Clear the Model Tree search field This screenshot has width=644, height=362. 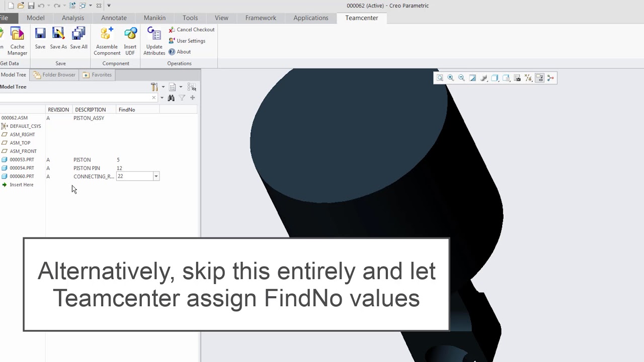(154, 98)
